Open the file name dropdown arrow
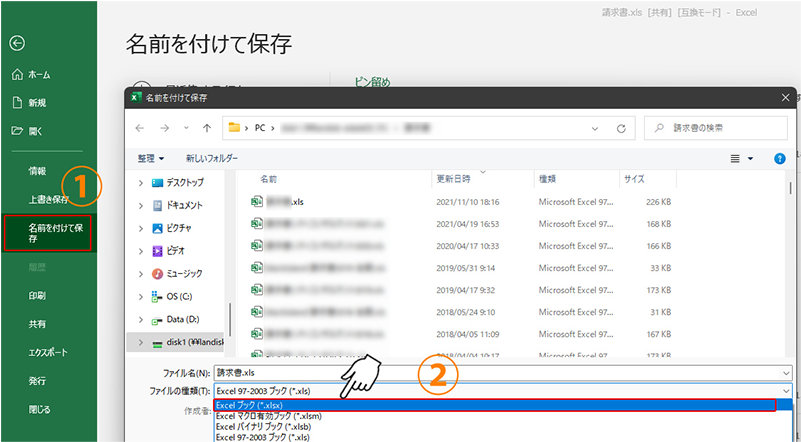The image size is (801, 442). 786,374
